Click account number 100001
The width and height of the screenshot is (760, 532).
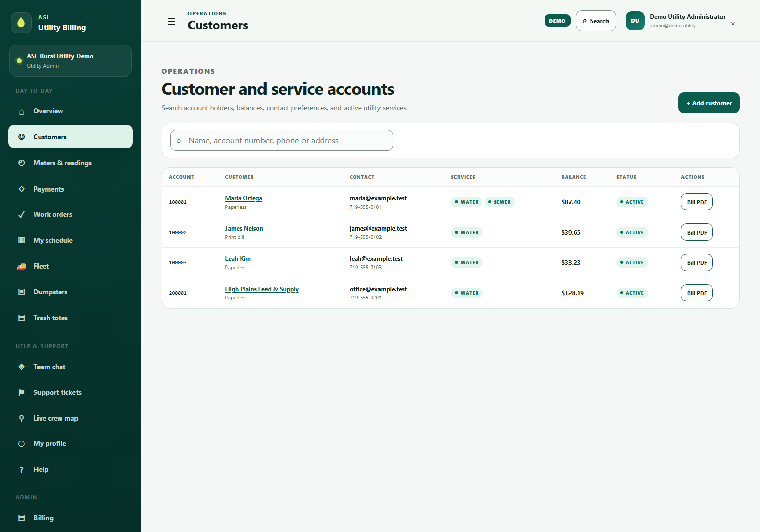[x=178, y=202]
